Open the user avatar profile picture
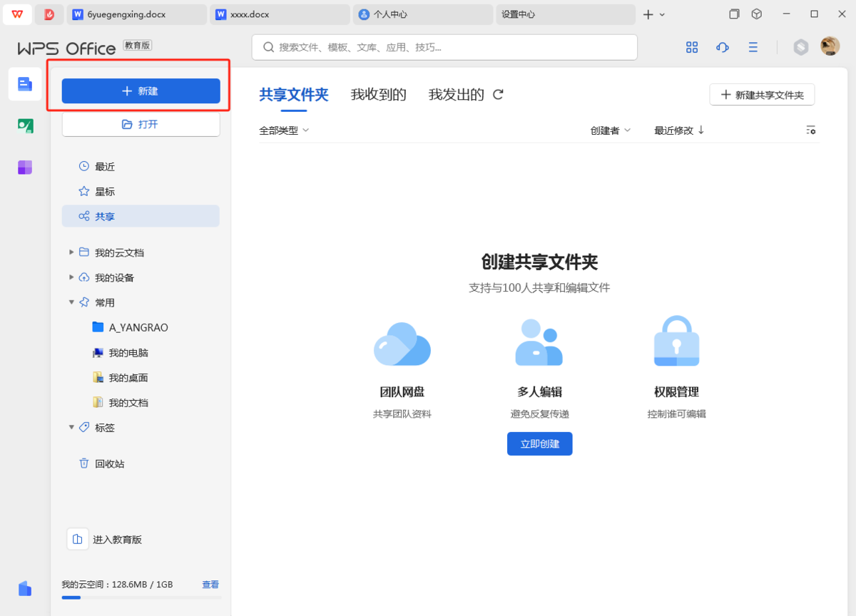 click(829, 47)
